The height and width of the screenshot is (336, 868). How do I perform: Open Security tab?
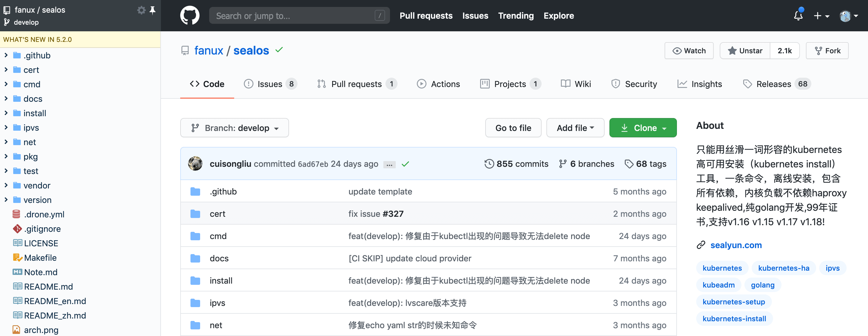tap(634, 84)
